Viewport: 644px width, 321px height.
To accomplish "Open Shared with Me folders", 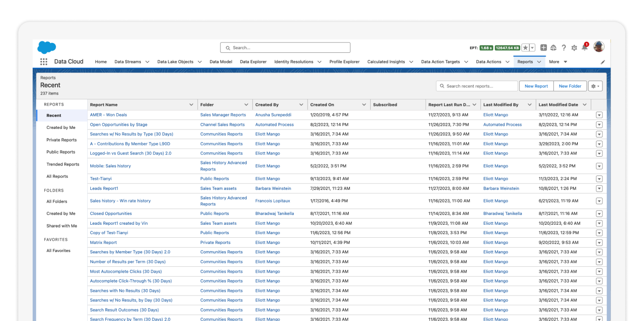I will [62, 226].
